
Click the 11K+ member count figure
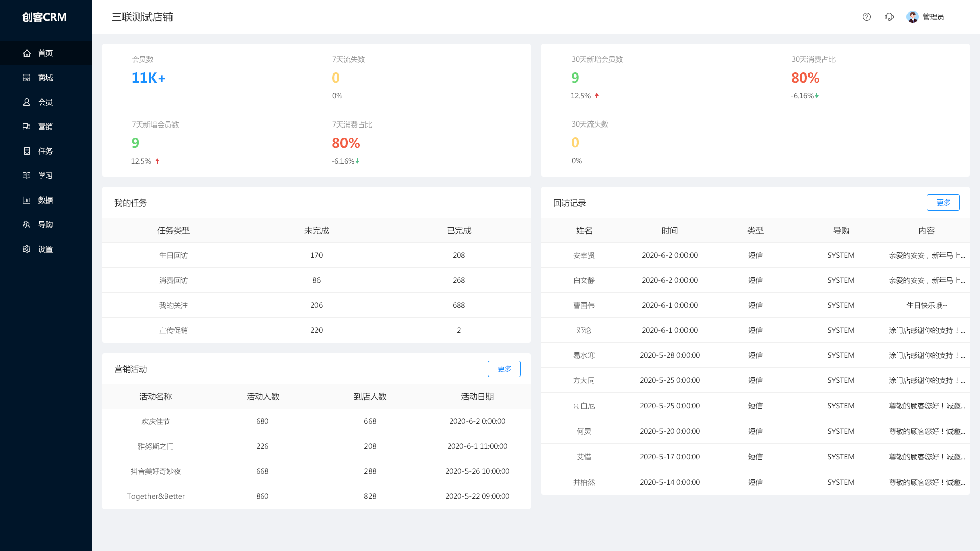[149, 78]
